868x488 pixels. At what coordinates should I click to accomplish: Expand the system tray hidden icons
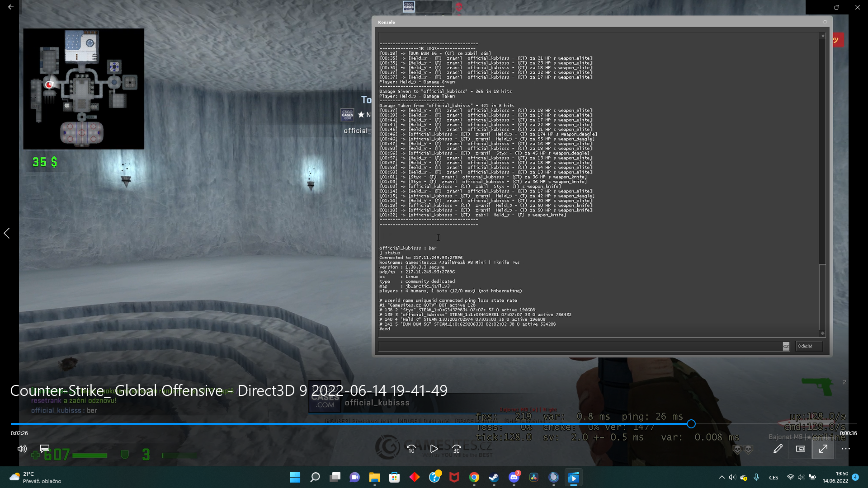(x=722, y=477)
